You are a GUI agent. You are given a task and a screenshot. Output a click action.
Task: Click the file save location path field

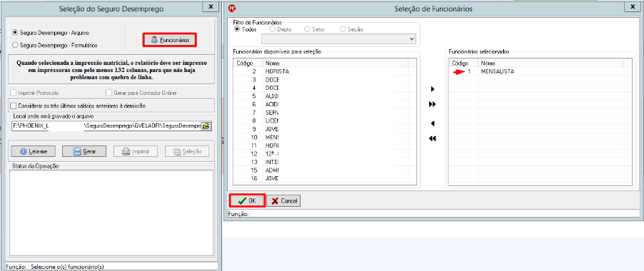coord(106,126)
